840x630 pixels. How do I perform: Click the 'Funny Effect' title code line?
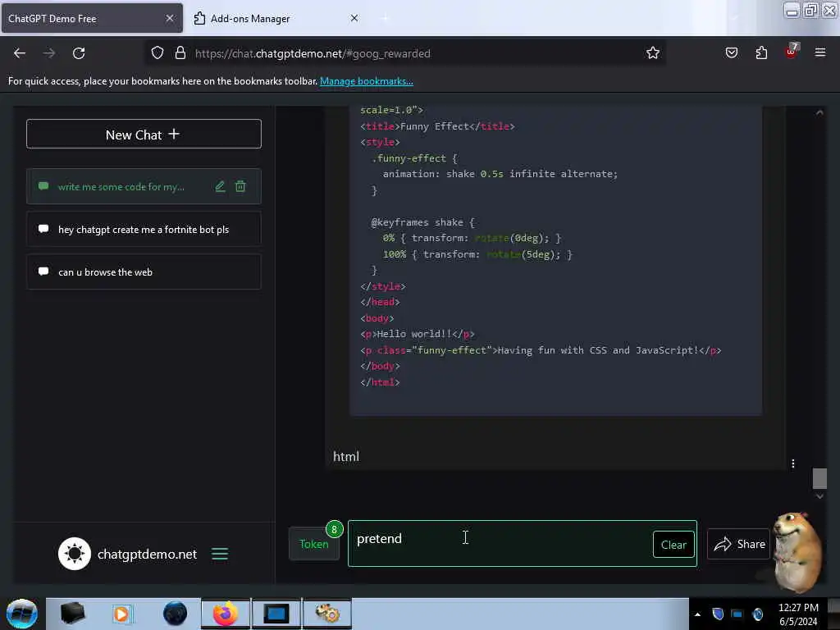437,126
